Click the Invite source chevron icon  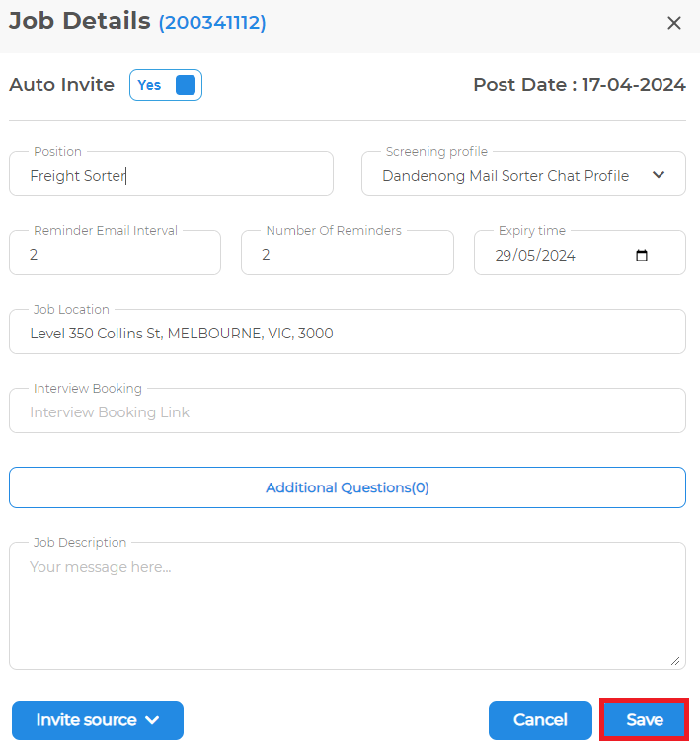(x=152, y=720)
